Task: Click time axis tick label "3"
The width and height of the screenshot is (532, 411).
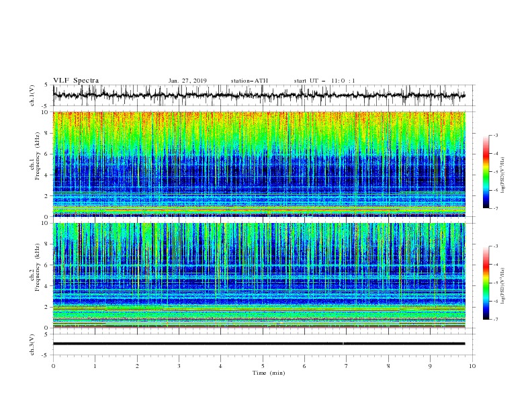Action: coord(179,366)
